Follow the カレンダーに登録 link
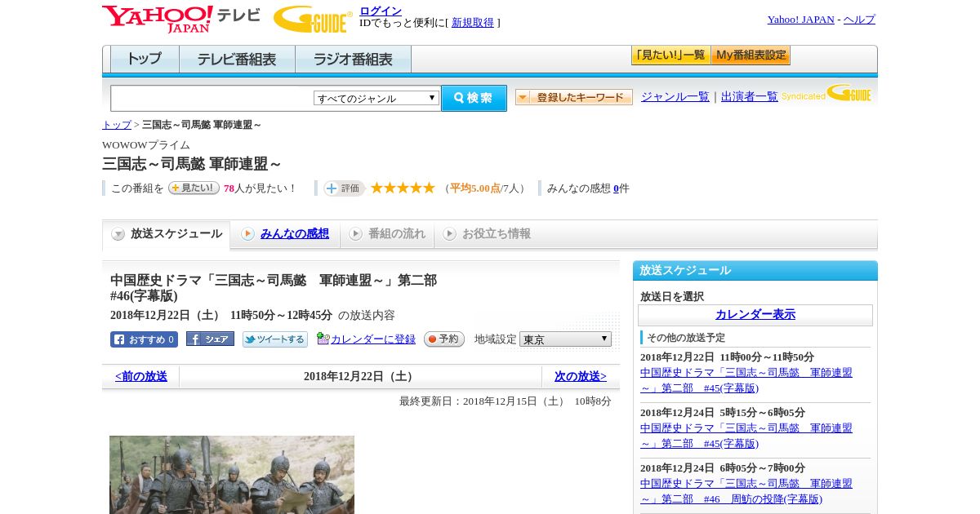980x514 pixels. pyautogui.click(x=373, y=339)
